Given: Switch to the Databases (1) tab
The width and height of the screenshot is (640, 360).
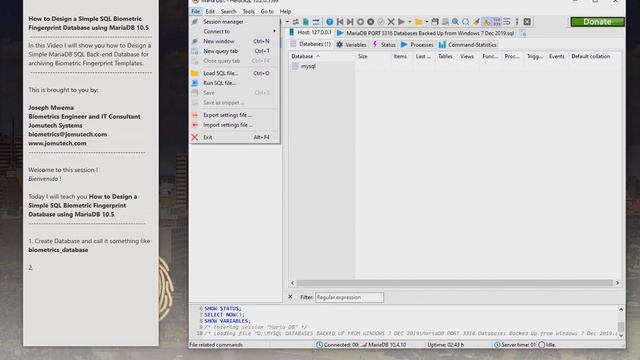Looking at the screenshot, I should click(311, 44).
